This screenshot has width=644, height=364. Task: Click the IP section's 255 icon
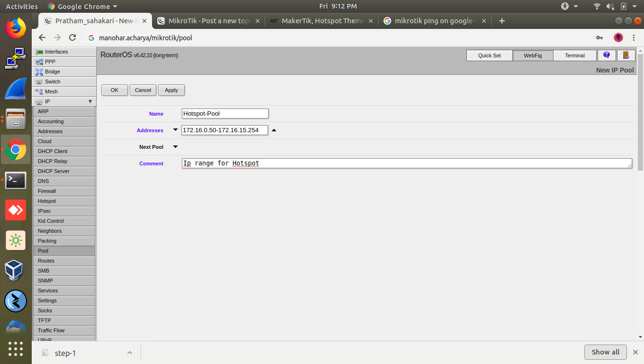40,101
